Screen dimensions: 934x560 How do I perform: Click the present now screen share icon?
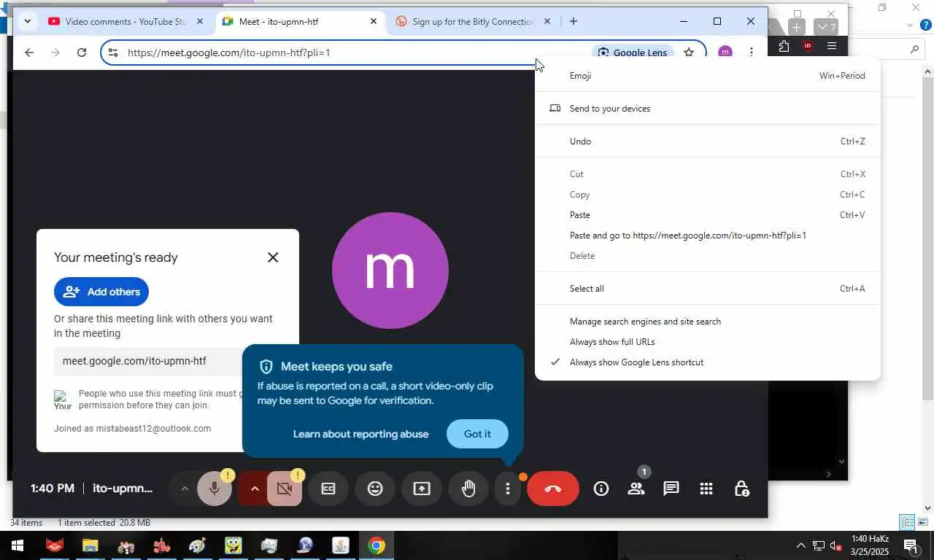click(x=422, y=489)
